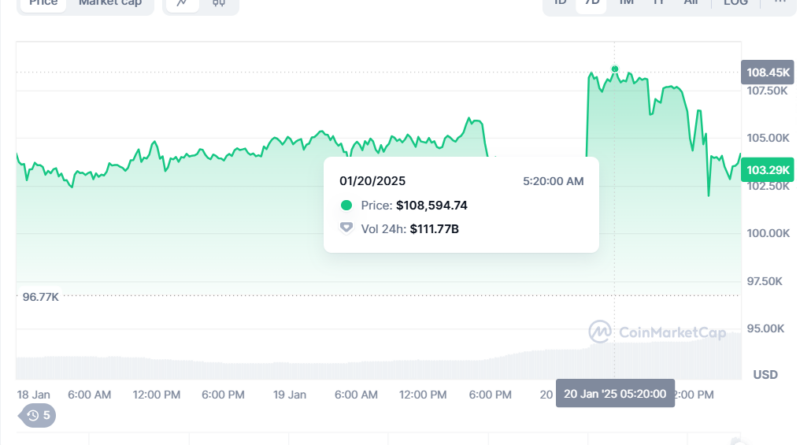Open the events history badge showing 5

click(39, 415)
